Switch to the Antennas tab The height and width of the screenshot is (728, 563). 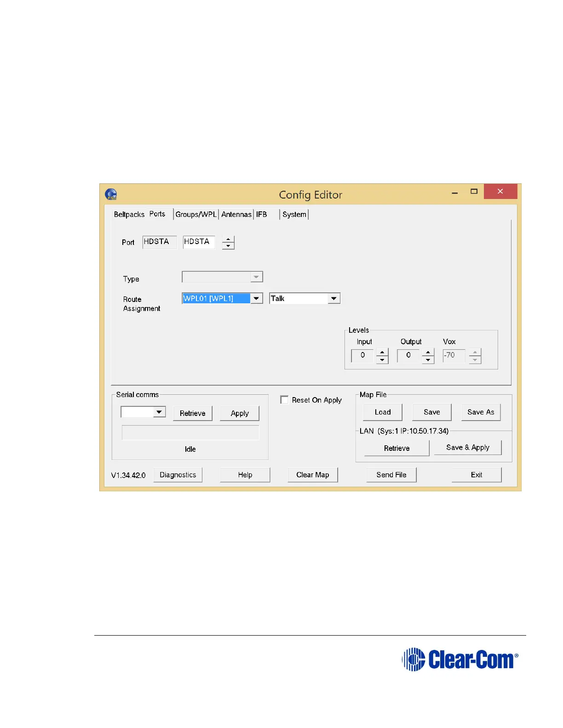click(236, 215)
